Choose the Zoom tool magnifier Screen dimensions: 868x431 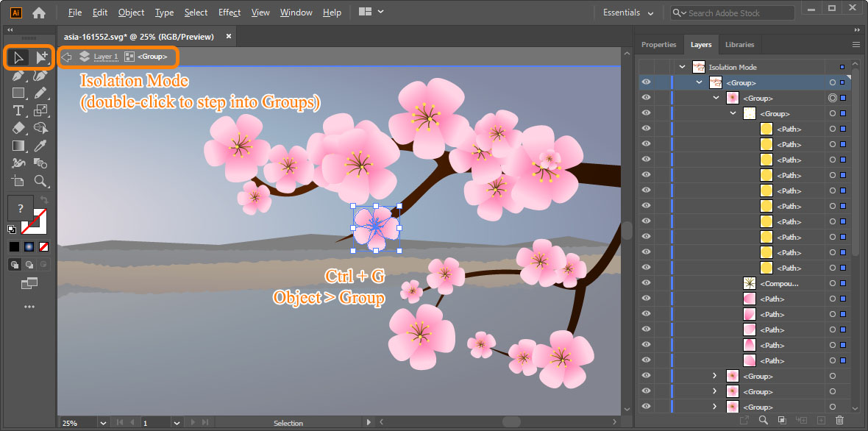[x=41, y=181]
